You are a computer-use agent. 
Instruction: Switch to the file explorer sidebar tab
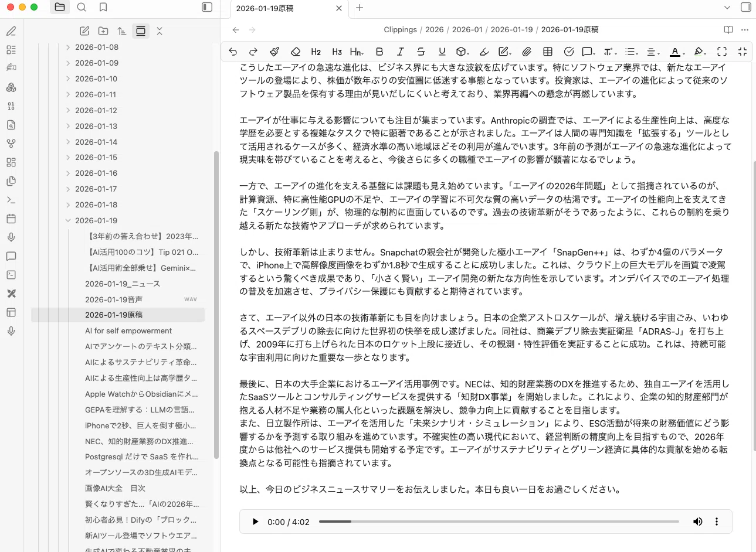click(59, 8)
